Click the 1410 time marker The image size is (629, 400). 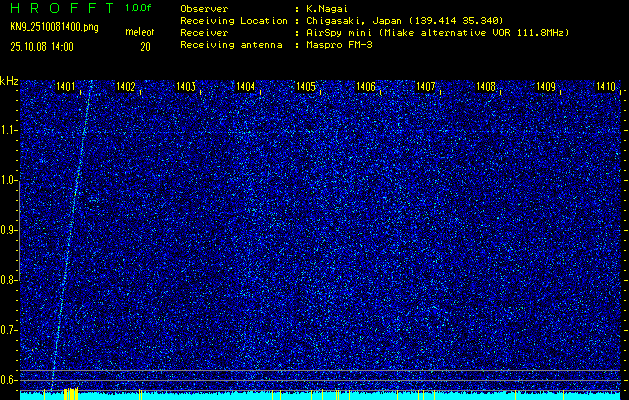[x=605, y=87]
